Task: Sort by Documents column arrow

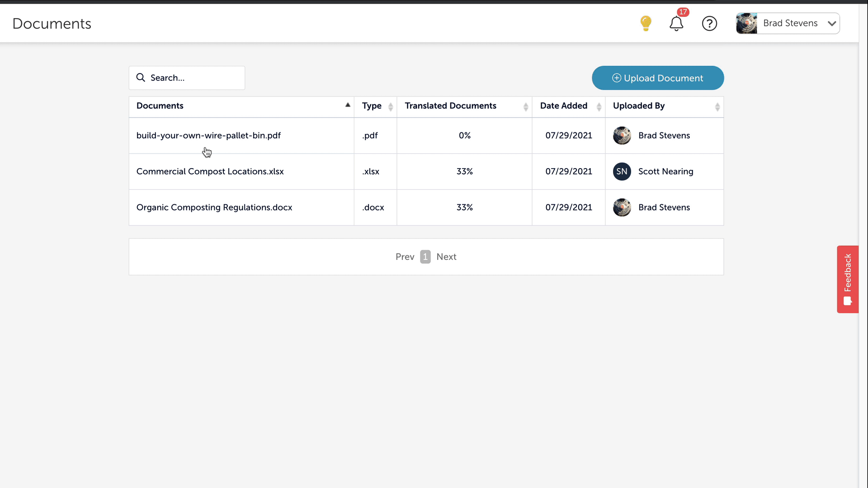Action: 348,105
